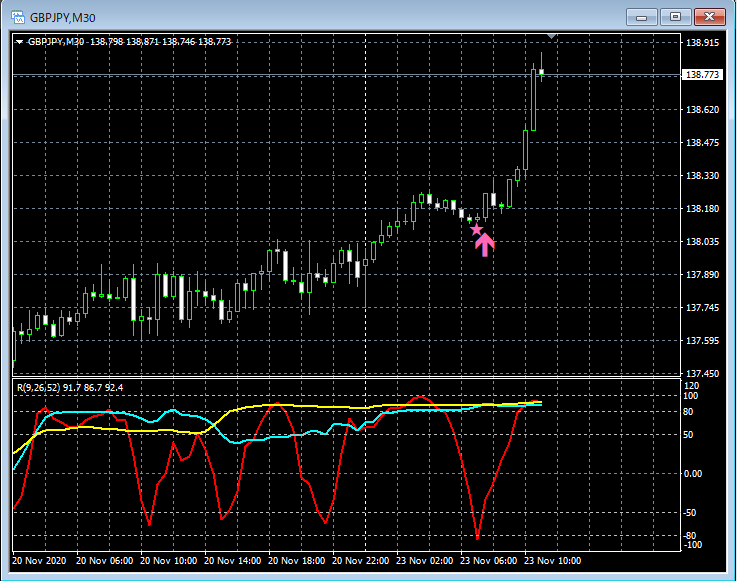
Task: Click the 20 Nov 2020 date label
Action: coord(40,561)
